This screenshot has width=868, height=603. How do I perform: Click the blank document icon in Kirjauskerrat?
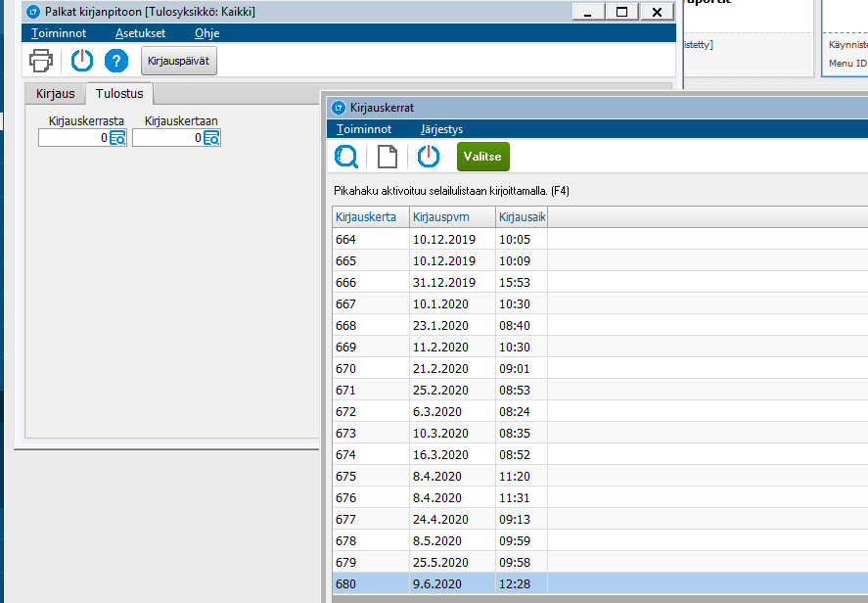[x=388, y=157]
